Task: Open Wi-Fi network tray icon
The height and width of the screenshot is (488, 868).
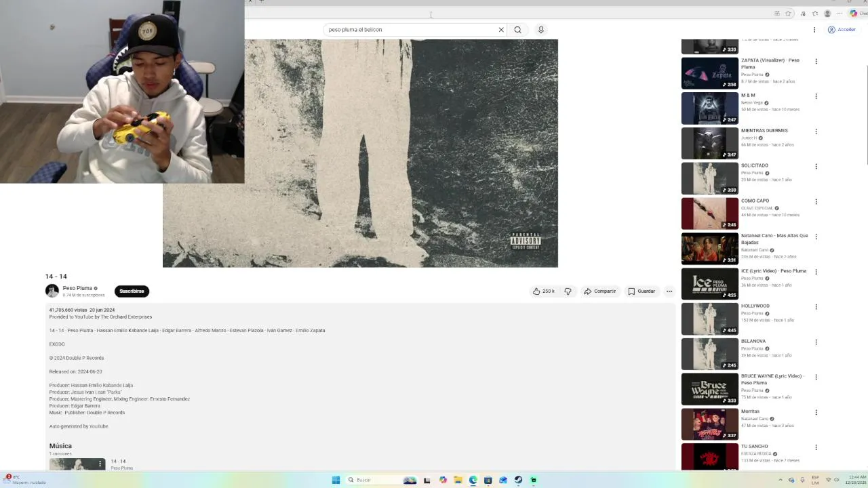Action: [x=828, y=480]
